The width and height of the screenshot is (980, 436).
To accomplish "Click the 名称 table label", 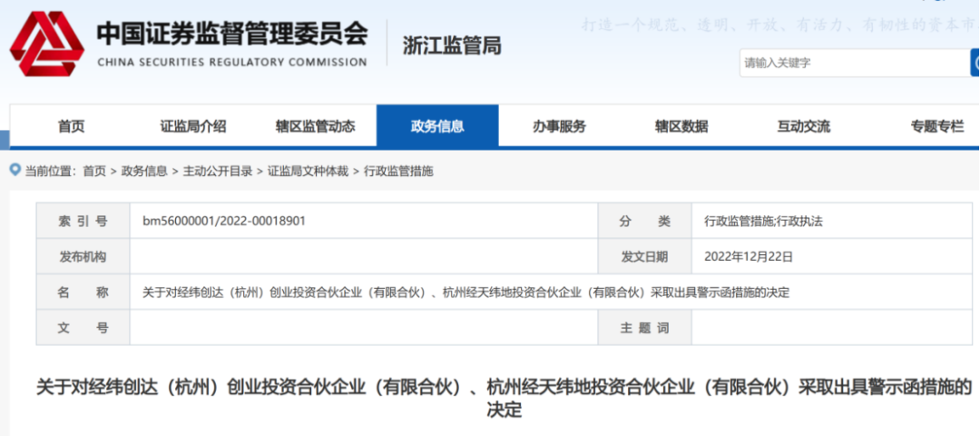I will 83,292.
